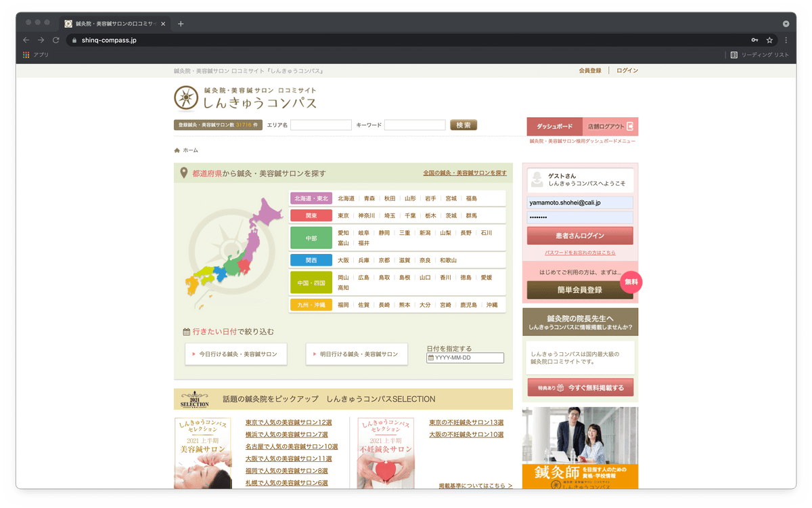Select the 関東 region label

311,215
